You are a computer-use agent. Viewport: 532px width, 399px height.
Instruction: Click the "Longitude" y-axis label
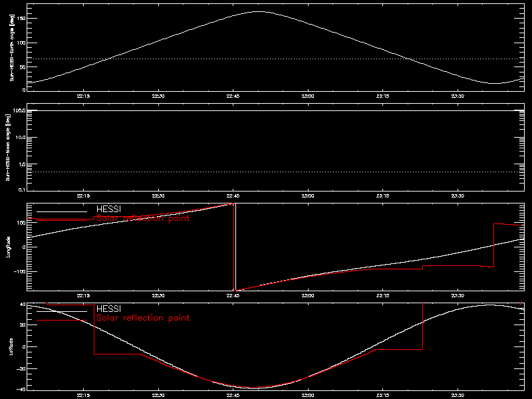8,247
